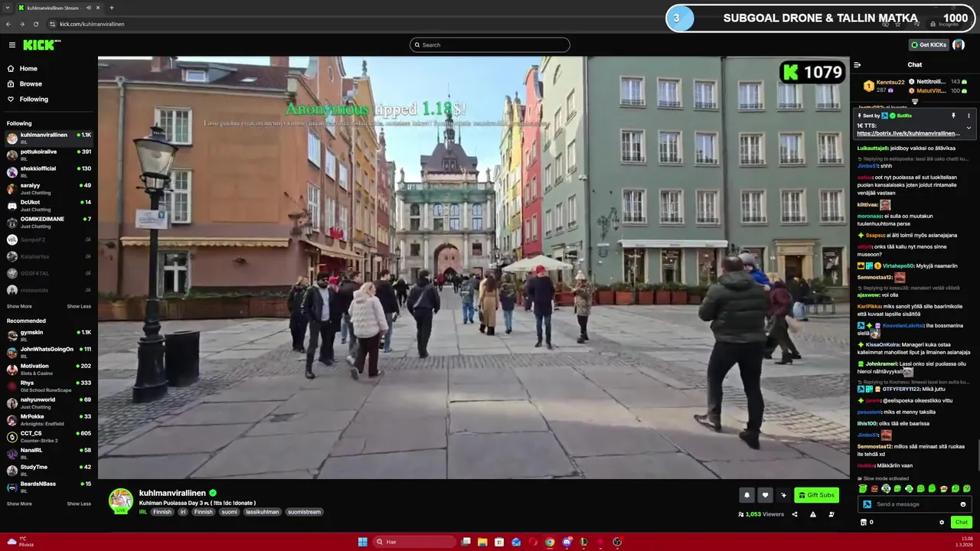The image size is (980, 551).
Task: Click Show More under Following
Action: 19,306
